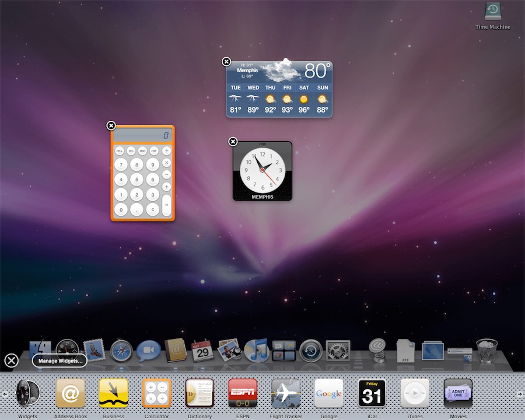This screenshot has width=525, height=420.
Task: Add the Business widget
Action: click(x=114, y=393)
